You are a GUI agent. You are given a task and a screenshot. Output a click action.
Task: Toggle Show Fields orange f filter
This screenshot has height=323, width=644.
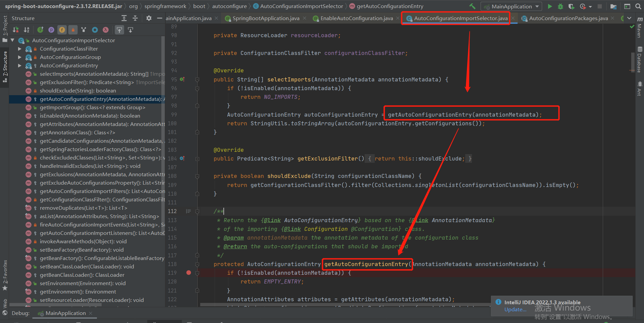62,30
